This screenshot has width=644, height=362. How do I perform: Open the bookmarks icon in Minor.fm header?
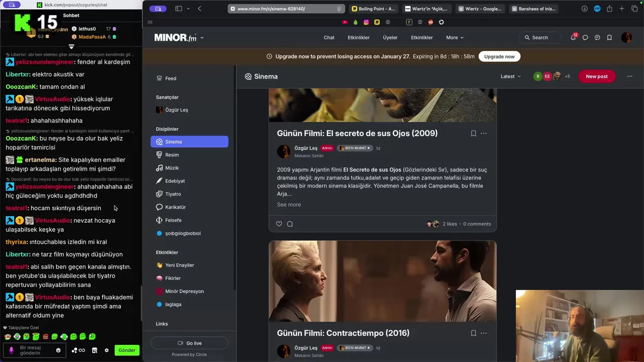(x=609, y=38)
